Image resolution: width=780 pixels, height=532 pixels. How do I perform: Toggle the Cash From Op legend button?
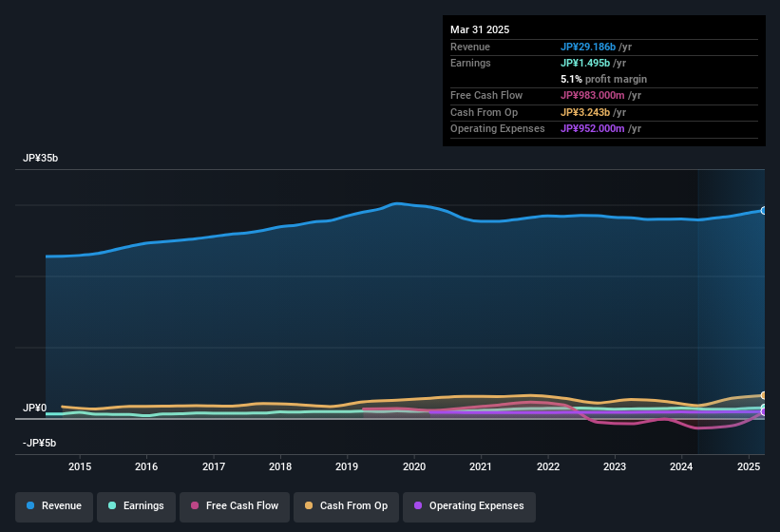point(346,506)
